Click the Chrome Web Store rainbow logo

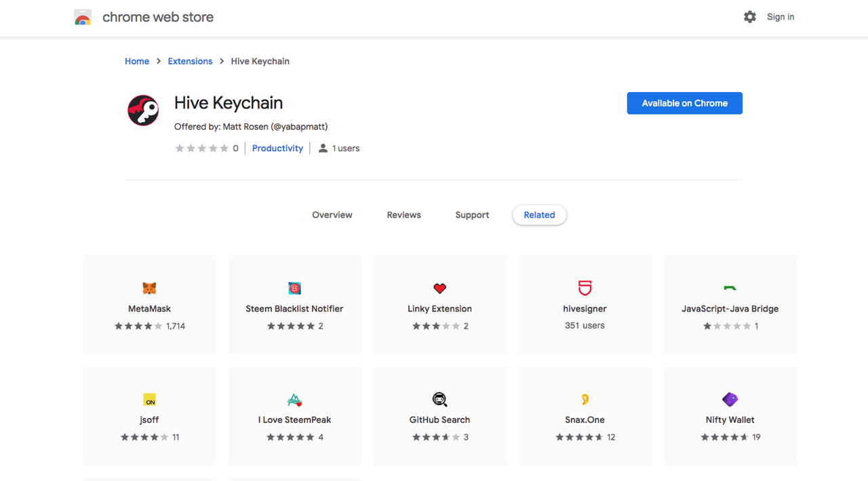coord(83,18)
